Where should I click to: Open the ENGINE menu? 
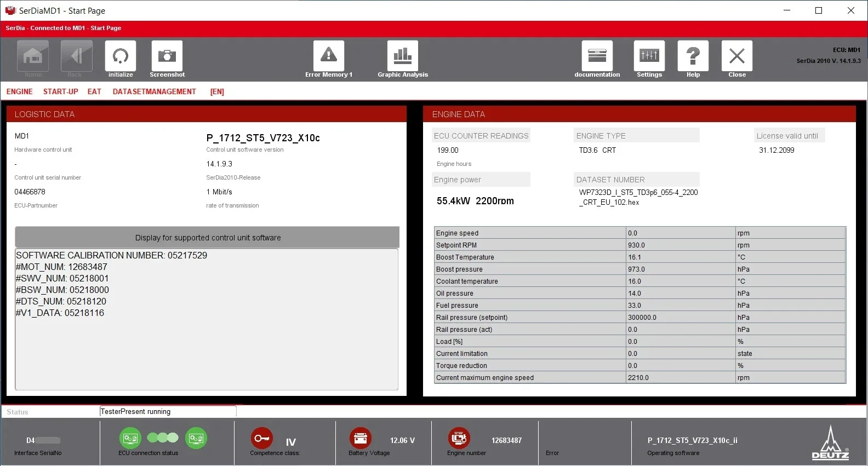[20, 91]
